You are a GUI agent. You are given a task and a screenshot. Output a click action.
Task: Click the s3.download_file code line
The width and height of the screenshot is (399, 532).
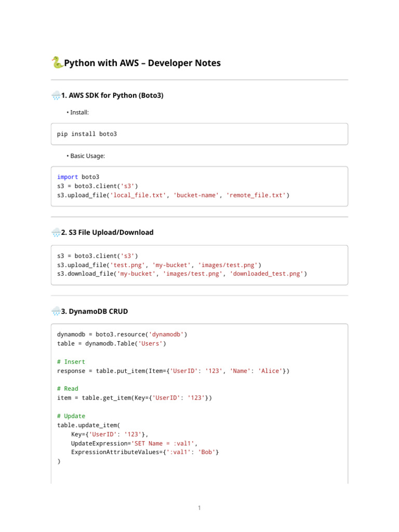tap(182, 274)
